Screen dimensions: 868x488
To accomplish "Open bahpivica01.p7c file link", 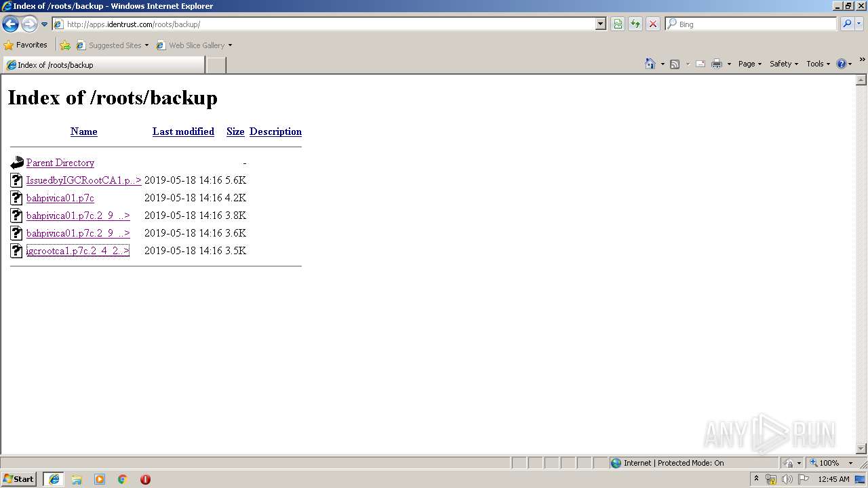I will [x=60, y=198].
